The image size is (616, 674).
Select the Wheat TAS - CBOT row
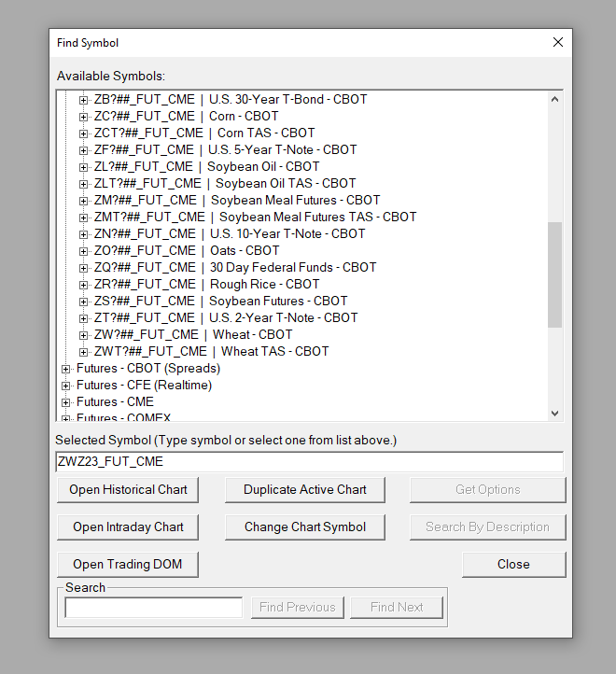click(212, 351)
